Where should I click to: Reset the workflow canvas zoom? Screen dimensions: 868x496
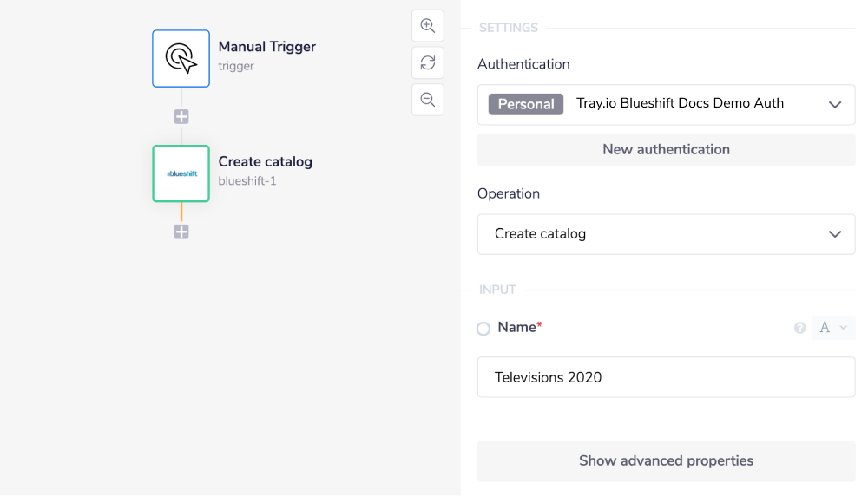click(x=427, y=62)
